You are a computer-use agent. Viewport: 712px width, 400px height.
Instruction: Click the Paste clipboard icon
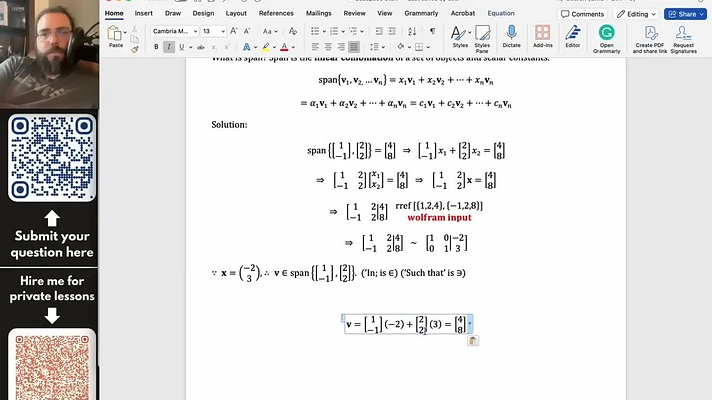point(114,34)
